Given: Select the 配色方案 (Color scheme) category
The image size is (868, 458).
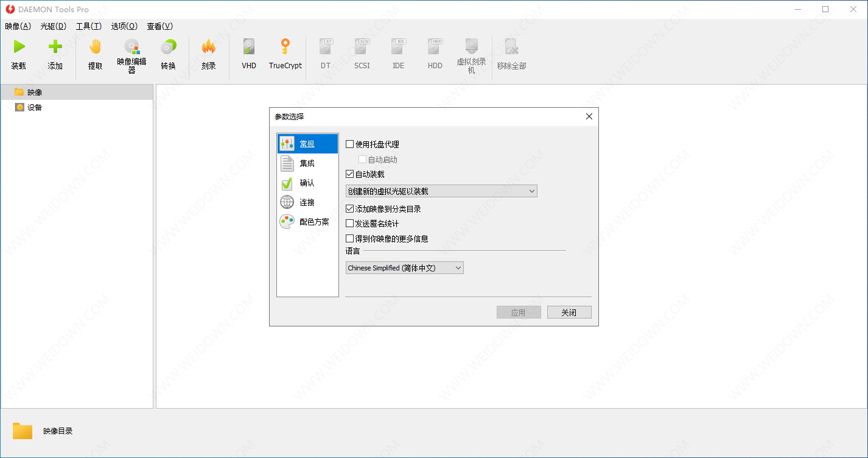Looking at the screenshot, I should [x=307, y=222].
